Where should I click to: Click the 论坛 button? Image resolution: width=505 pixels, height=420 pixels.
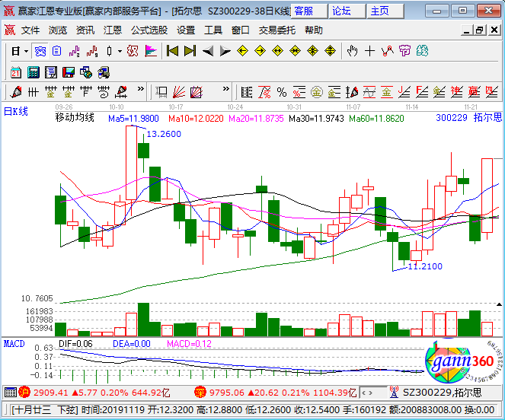(347, 11)
